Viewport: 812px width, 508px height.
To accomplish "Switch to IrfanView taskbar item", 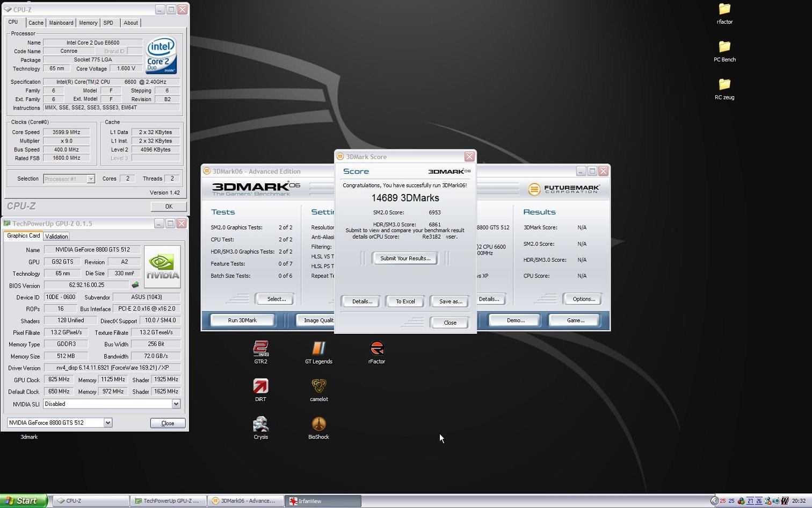I will click(323, 501).
